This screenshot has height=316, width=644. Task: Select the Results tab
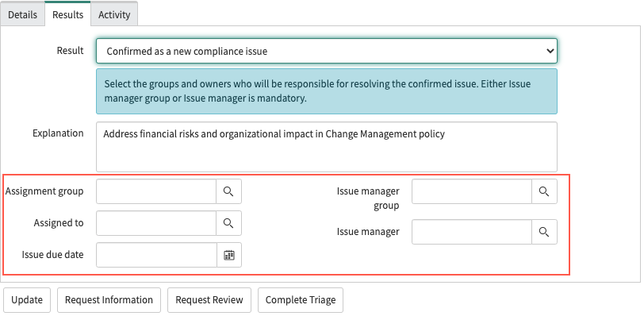[x=67, y=15]
